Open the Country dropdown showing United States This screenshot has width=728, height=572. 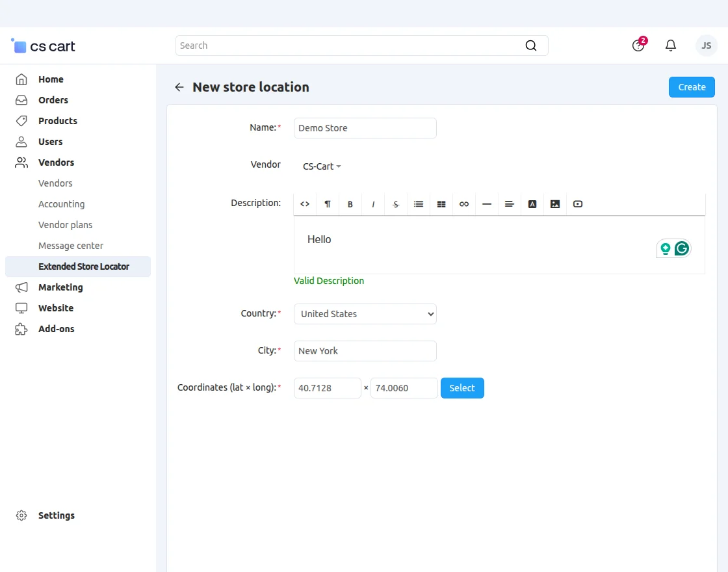365,314
